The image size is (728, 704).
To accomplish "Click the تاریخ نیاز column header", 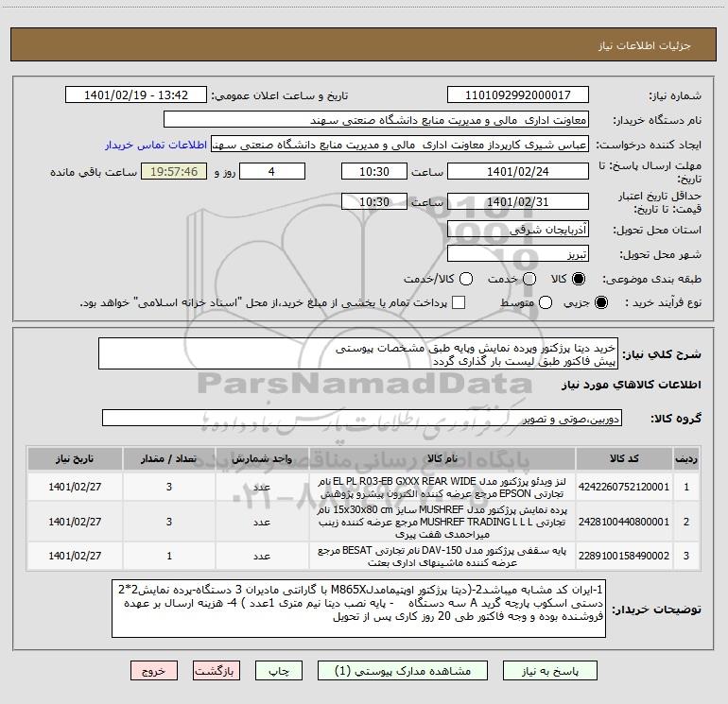I will (x=75, y=459).
